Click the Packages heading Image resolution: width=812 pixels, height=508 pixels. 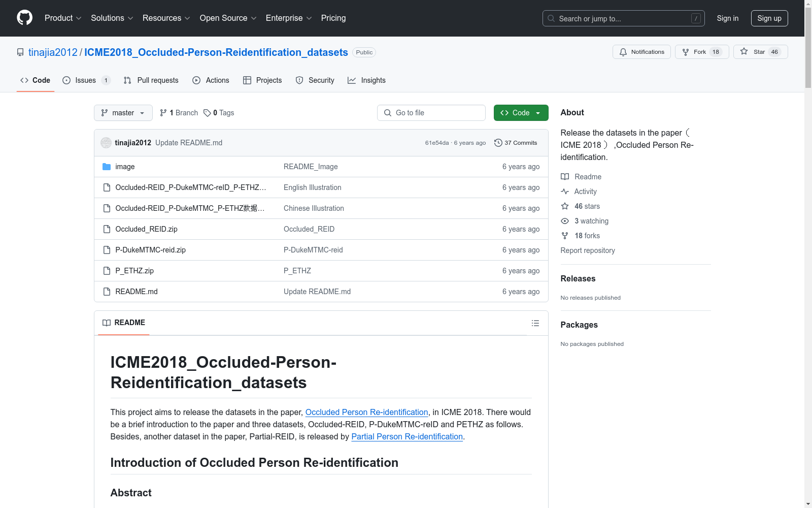click(x=579, y=325)
